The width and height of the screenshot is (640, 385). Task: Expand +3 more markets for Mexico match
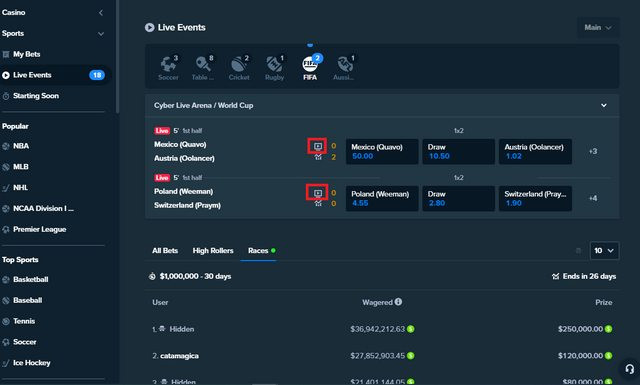click(x=593, y=151)
